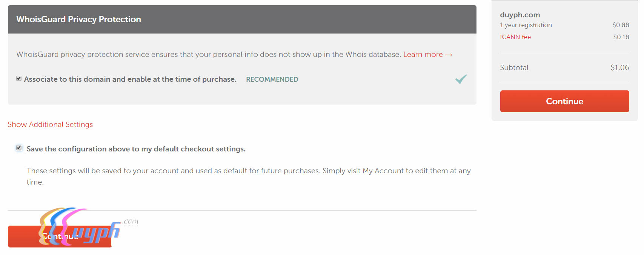The width and height of the screenshot is (644, 255).
Task: Open the Learn more link
Action: tap(423, 55)
